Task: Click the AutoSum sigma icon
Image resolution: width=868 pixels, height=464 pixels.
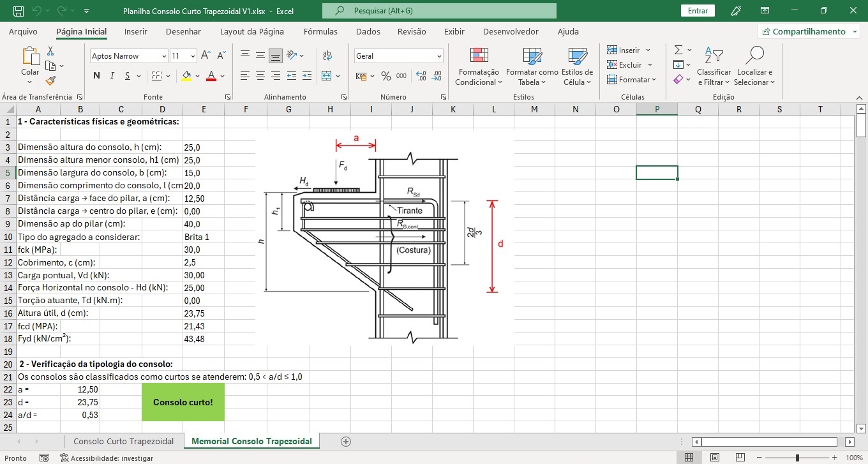Action: click(x=678, y=50)
